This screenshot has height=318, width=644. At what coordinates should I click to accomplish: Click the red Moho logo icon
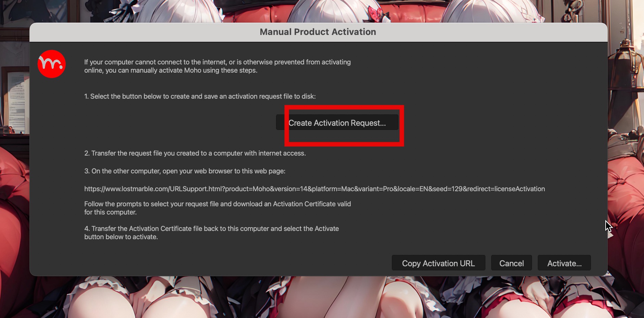(x=51, y=64)
